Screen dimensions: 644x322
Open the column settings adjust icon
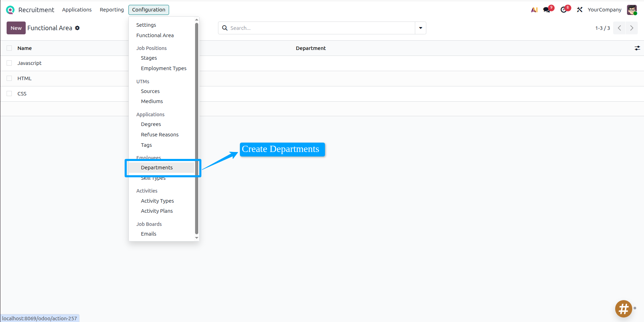(637, 48)
